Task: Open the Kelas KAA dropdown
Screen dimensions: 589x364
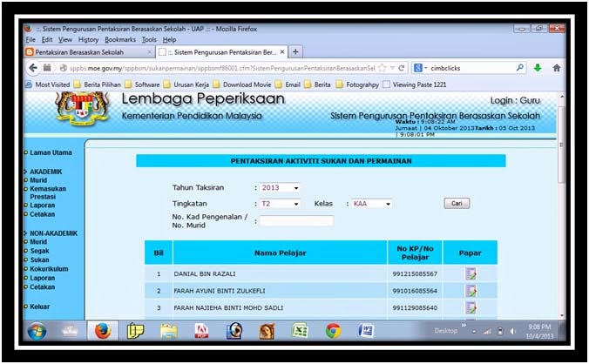Action: (371, 204)
